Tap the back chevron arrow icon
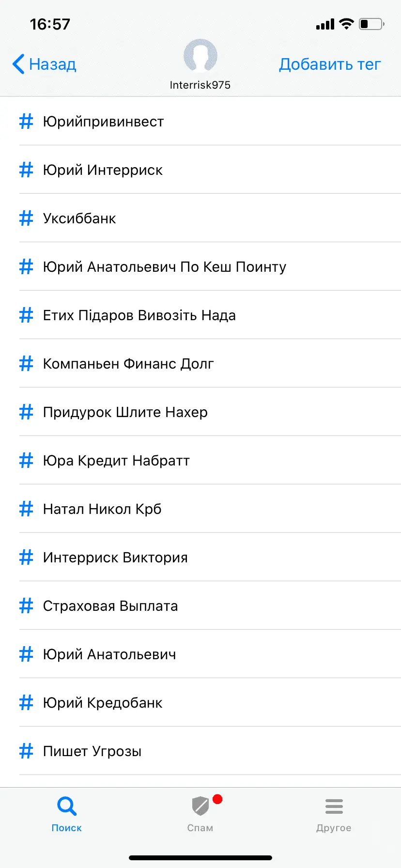 pyautogui.click(x=18, y=64)
